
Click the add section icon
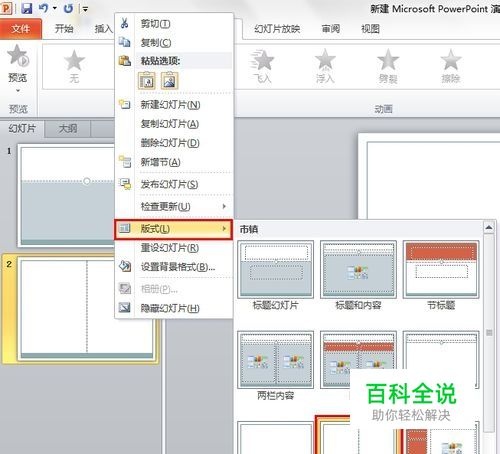125,161
